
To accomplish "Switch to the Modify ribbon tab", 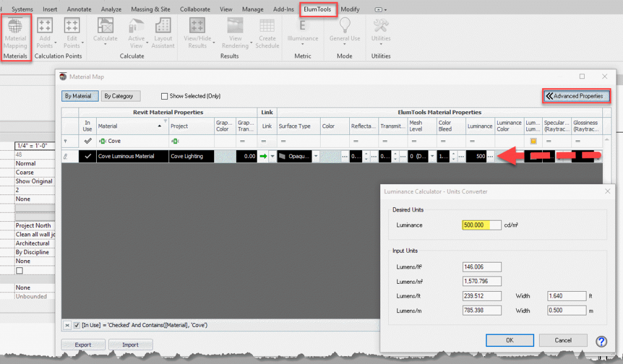I will coord(350,9).
